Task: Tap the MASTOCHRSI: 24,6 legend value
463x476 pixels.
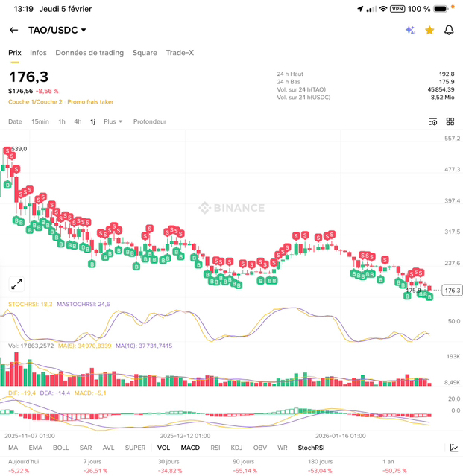Action: pyautogui.click(x=84, y=304)
